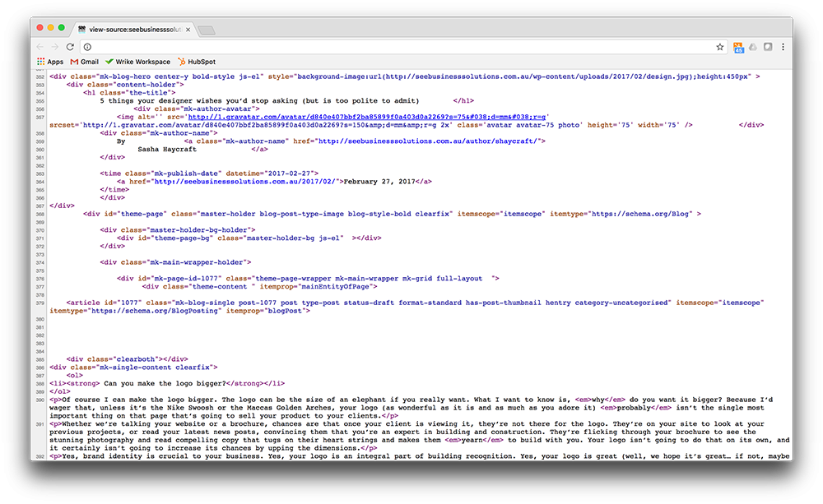Click inside the address bar field
The width and height of the screenshot is (823, 504).
(403, 47)
